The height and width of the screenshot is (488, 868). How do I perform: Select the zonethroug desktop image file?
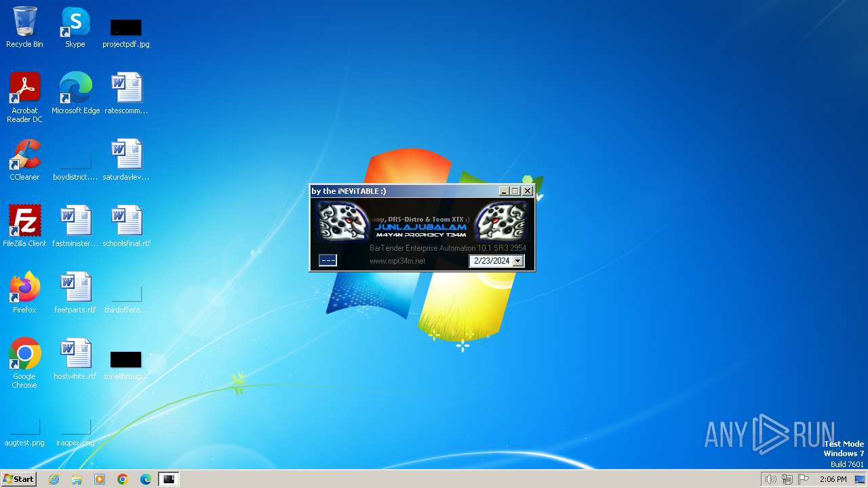[126, 365]
